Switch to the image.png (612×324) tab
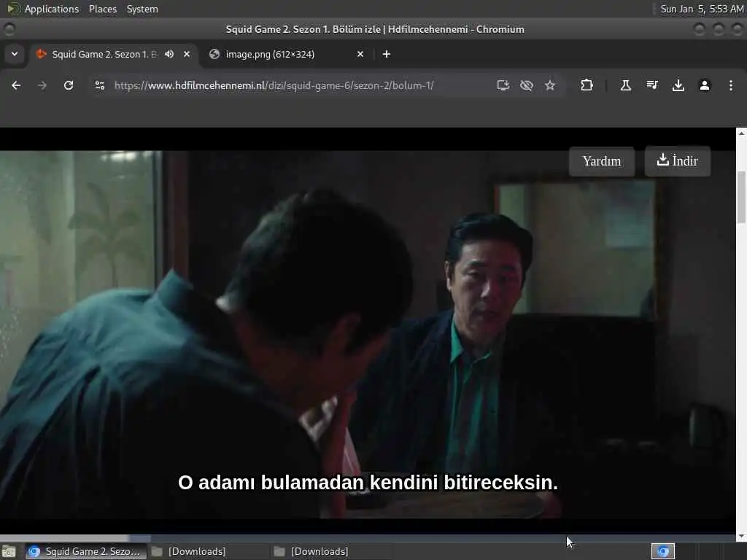This screenshot has width=747, height=560. click(287, 54)
